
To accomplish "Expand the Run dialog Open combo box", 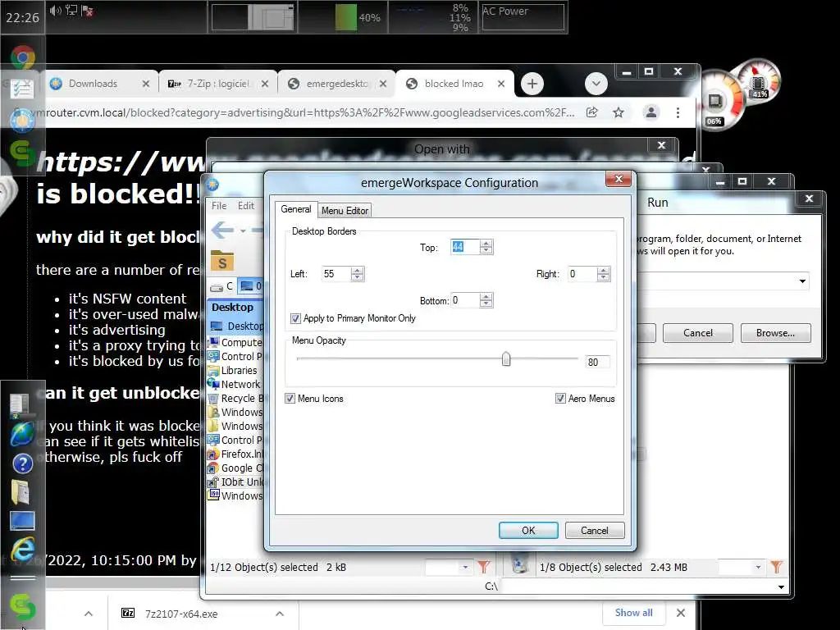I will [x=802, y=281].
